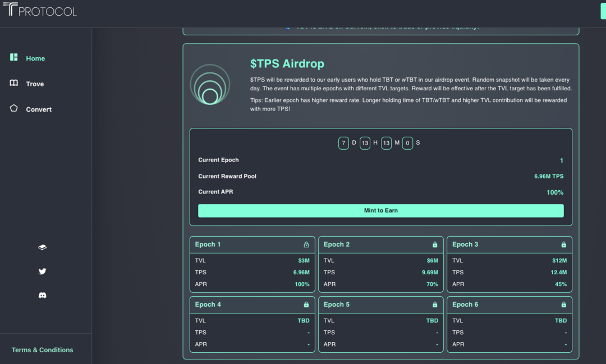Click the Home dashboard icon
The width and height of the screenshot is (606, 364).
(x=14, y=57)
